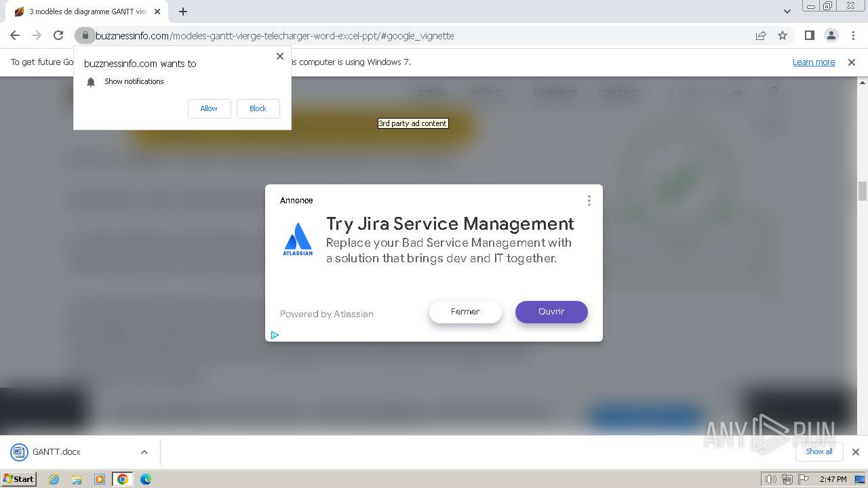Launch Microsoft Edge from taskbar
Screen dimensions: 868x488
coord(146,479)
